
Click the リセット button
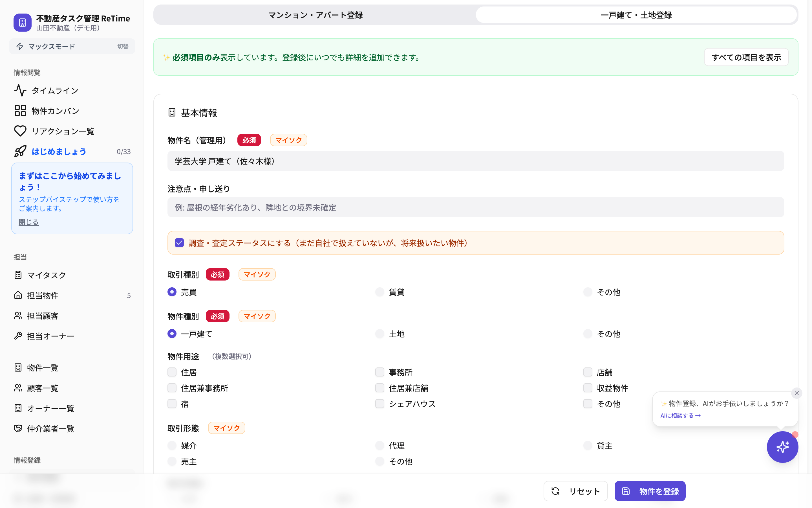[575, 491]
